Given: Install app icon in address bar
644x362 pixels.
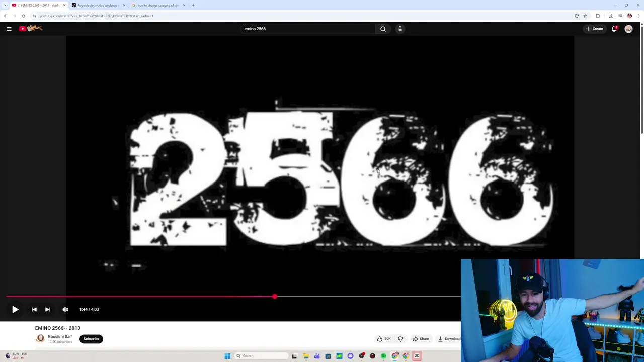Looking at the screenshot, I should [577, 16].
